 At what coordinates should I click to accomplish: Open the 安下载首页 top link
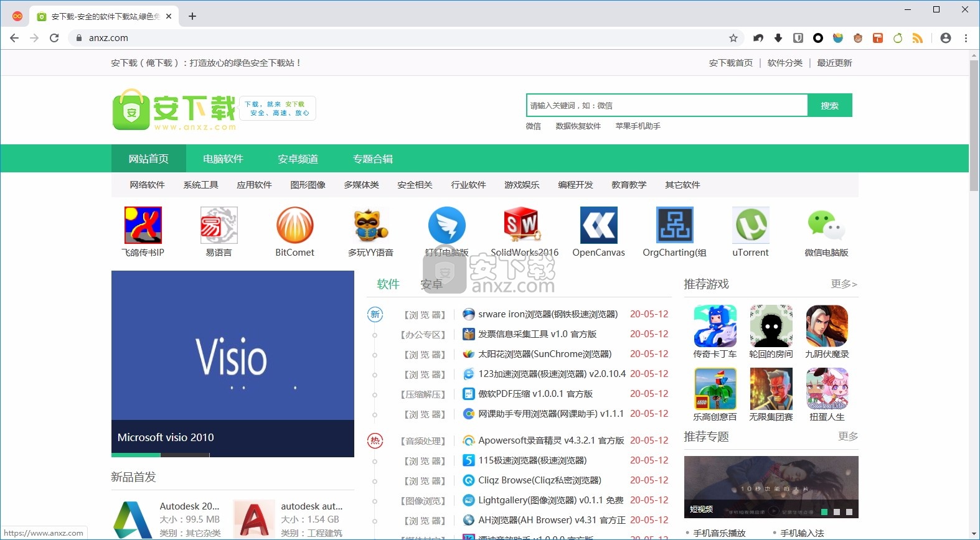[731, 63]
